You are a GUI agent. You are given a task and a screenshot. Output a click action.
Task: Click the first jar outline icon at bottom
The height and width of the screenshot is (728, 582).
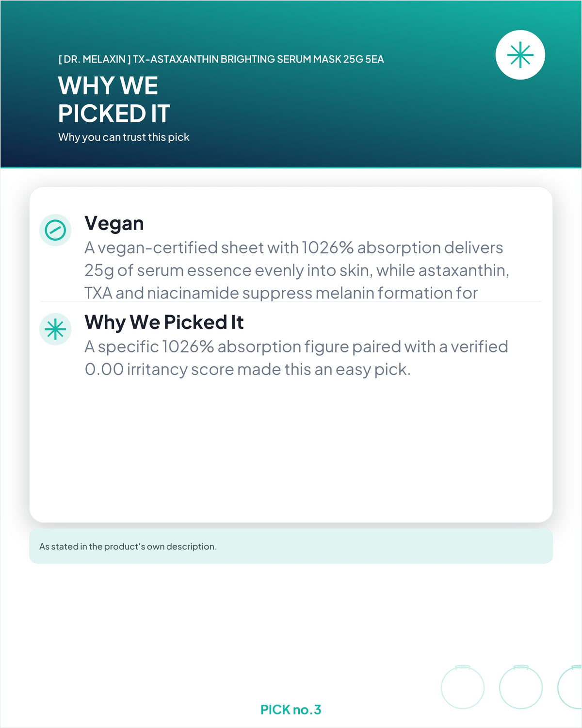click(x=463, y=687)
